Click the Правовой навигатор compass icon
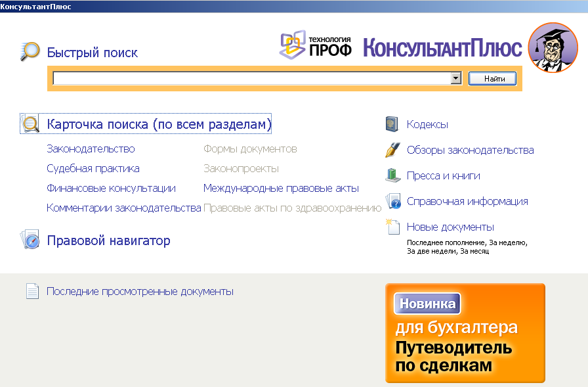588x387 pixels. click(x=30, y=239)
